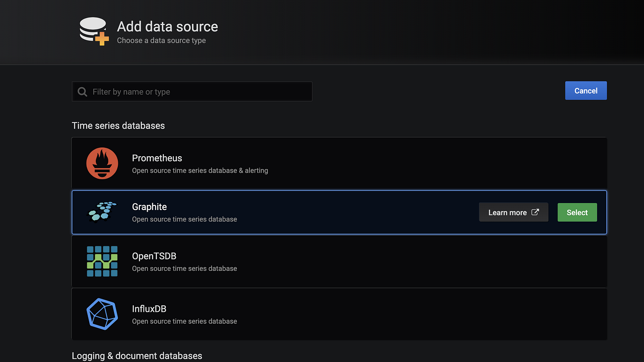The height and width of the screenshot is (362, 644).
Task: Click the Graphite name label
Action: (149, 207)
